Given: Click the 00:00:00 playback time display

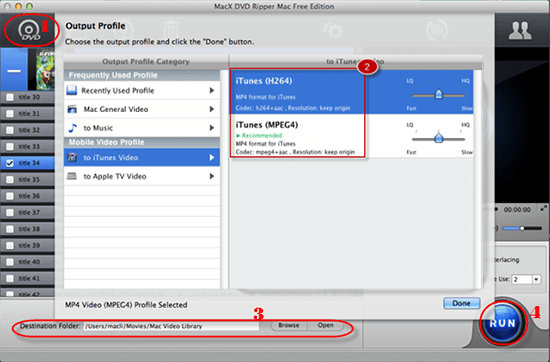Looking at the screenshot, I should 517,210.
